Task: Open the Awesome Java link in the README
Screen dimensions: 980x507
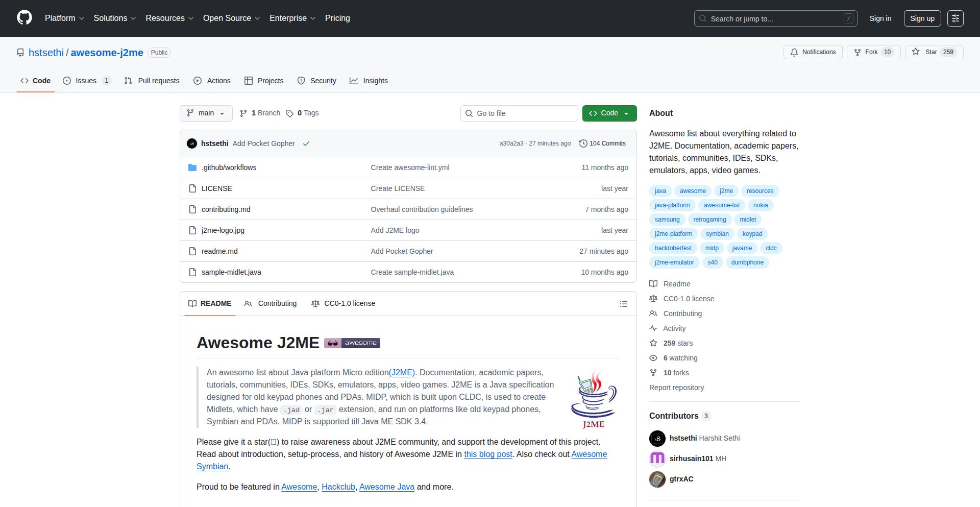Action: click(387, 487)
